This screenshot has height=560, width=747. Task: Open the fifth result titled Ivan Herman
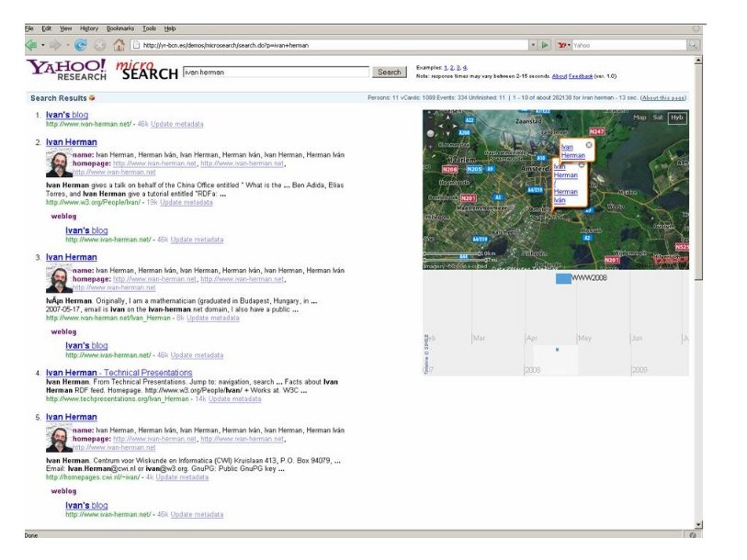click(72, 417)
